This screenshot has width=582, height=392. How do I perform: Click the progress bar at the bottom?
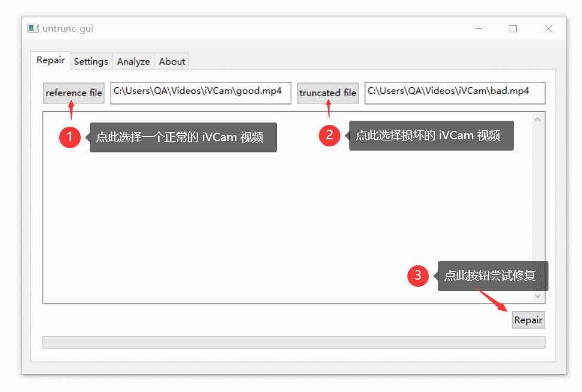point(294,342)
